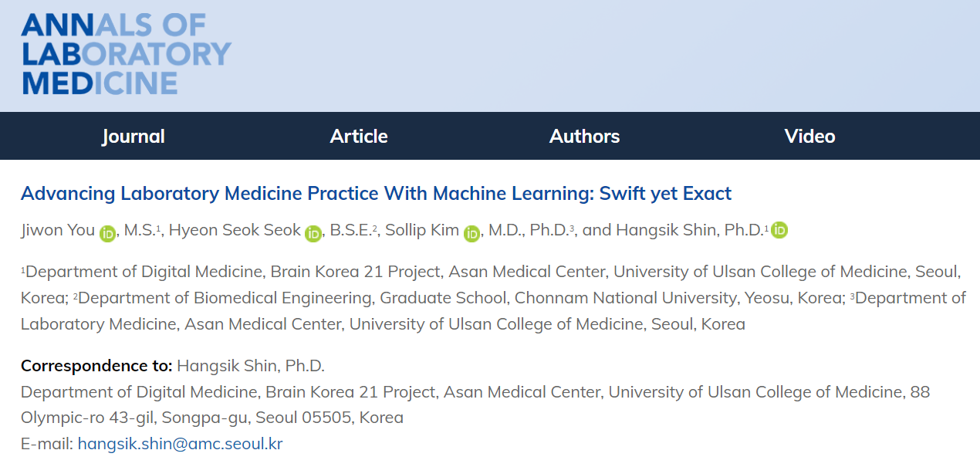Open Hyeon Seok Seok's ORCID icon

pos(313,233)
